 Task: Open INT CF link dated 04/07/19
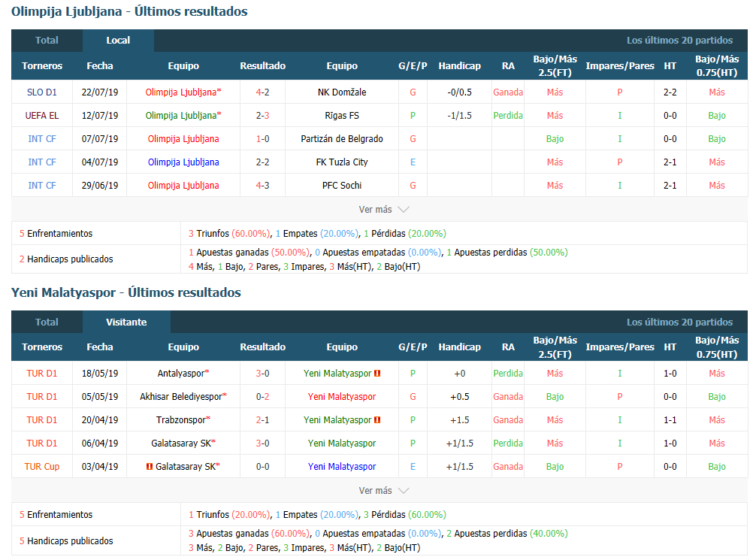click(42, 162)
